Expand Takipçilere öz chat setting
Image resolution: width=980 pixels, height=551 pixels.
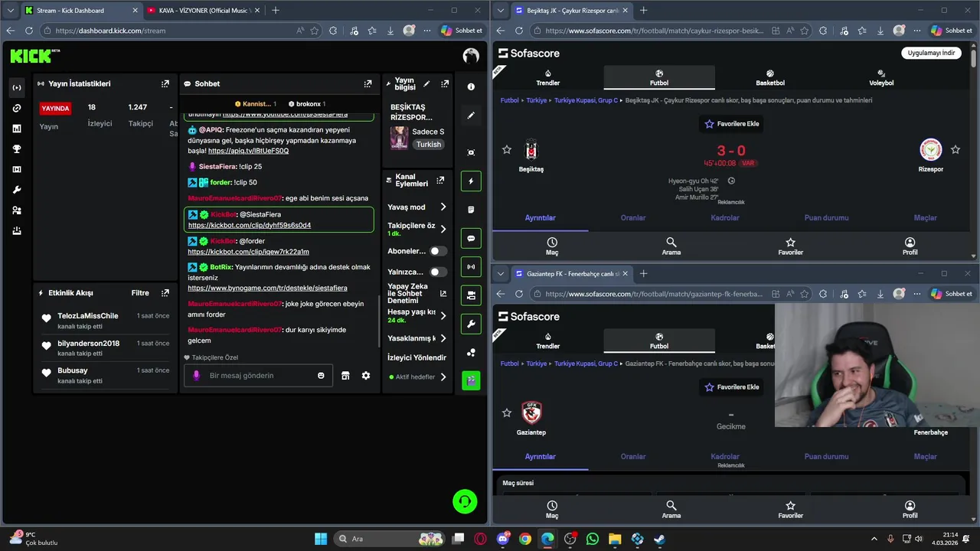[x=443, y=228]
